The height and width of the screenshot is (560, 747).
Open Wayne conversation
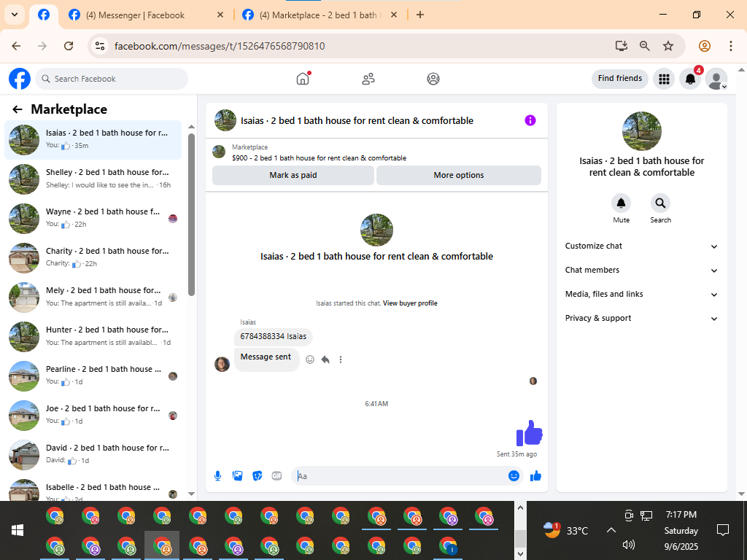point(93,218)
